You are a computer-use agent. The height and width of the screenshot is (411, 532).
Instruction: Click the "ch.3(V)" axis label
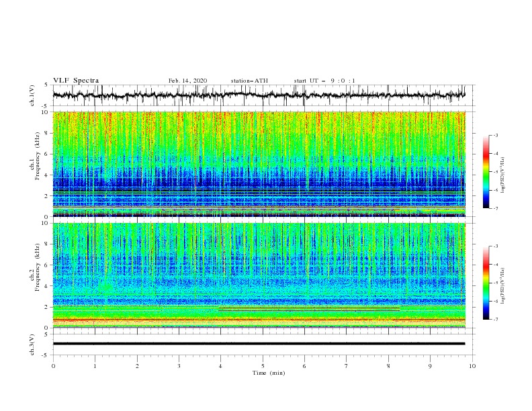click(32, 345)
